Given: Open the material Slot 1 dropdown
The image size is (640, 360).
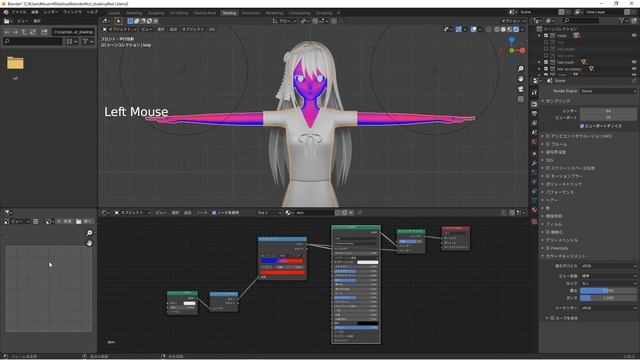Looking at the screenshot, I should coord(269,213).
